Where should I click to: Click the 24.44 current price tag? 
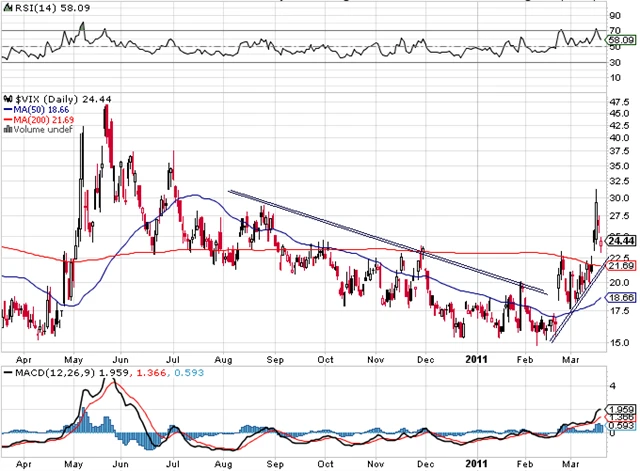coord(622,240)
